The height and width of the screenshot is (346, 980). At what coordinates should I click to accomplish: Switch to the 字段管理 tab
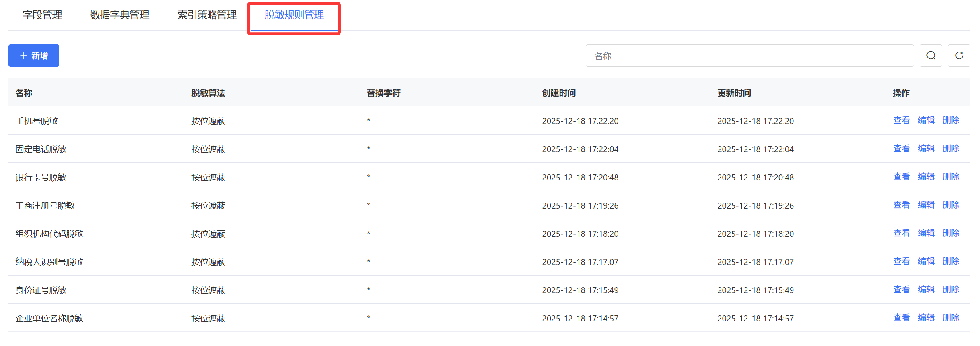pyautogui.click(x=42, y=15)
